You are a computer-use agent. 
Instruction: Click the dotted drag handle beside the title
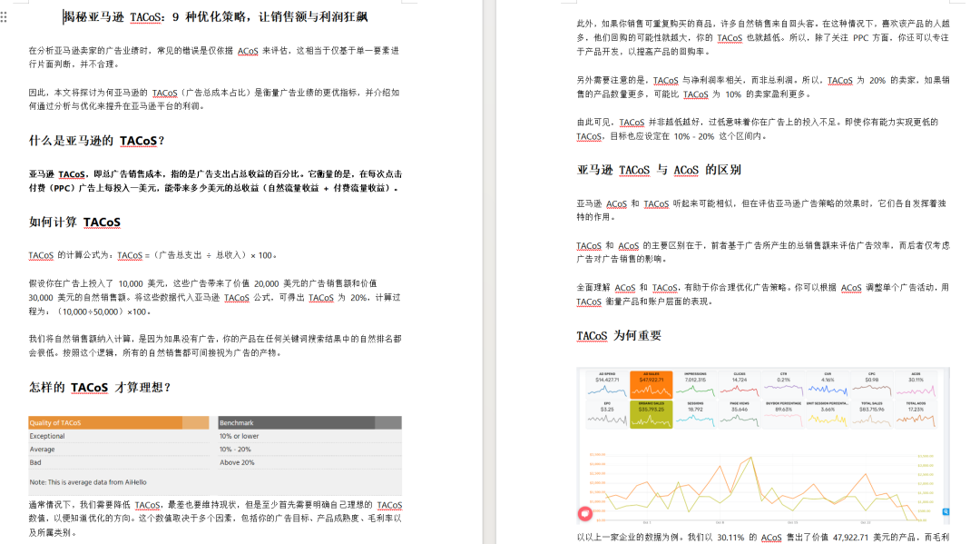click(x=4, y=17)
